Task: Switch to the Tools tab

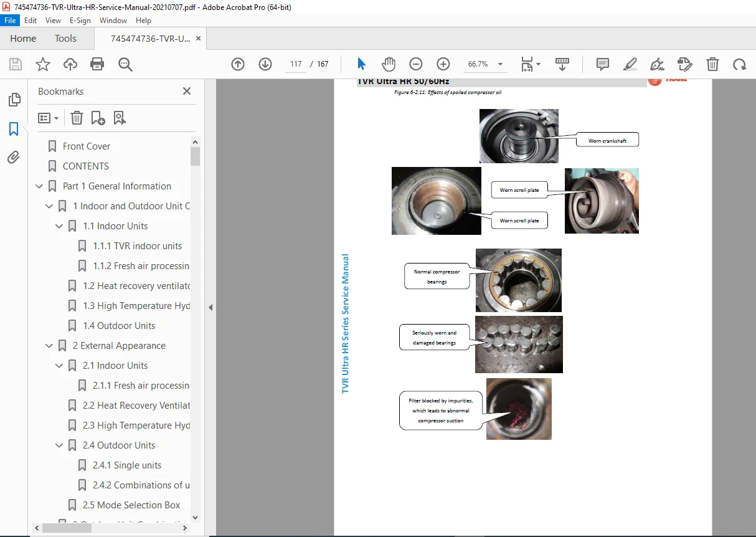Action: click(x=65, y=39)
